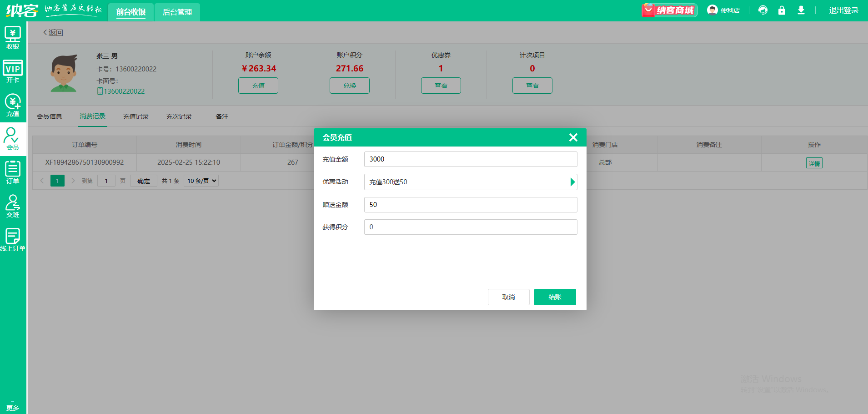The width and height of the screenshot is (868, 414).
Task: Click the 271.66 points value
Action: pos(350,68)
